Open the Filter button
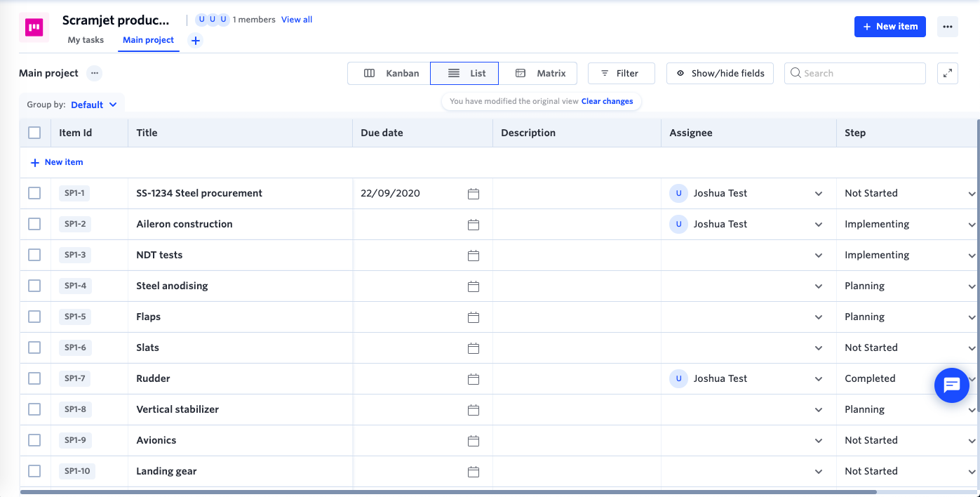The height and width of the screenshot is (497, 980). coord(621,73)
